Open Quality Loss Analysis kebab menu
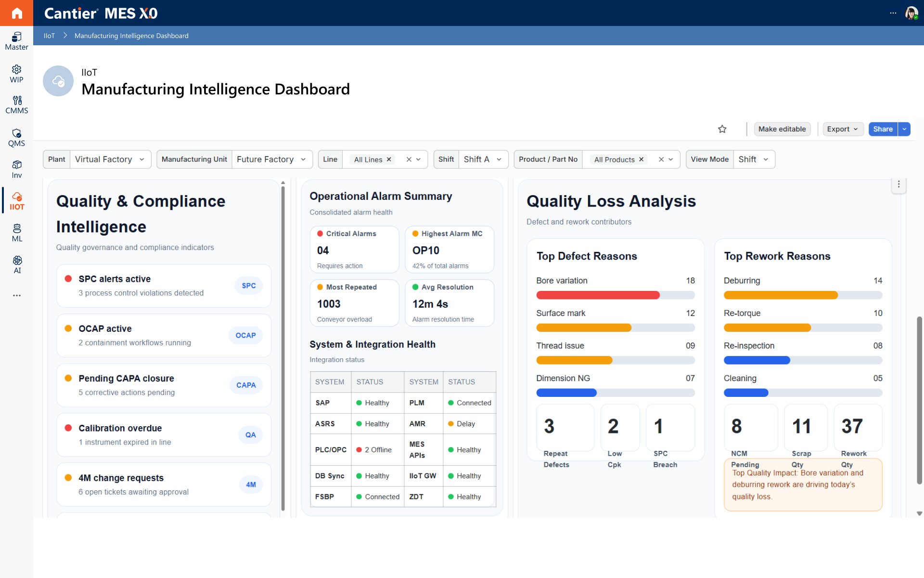This screenshot has width=924, height=578. click(x=898, y=184)
